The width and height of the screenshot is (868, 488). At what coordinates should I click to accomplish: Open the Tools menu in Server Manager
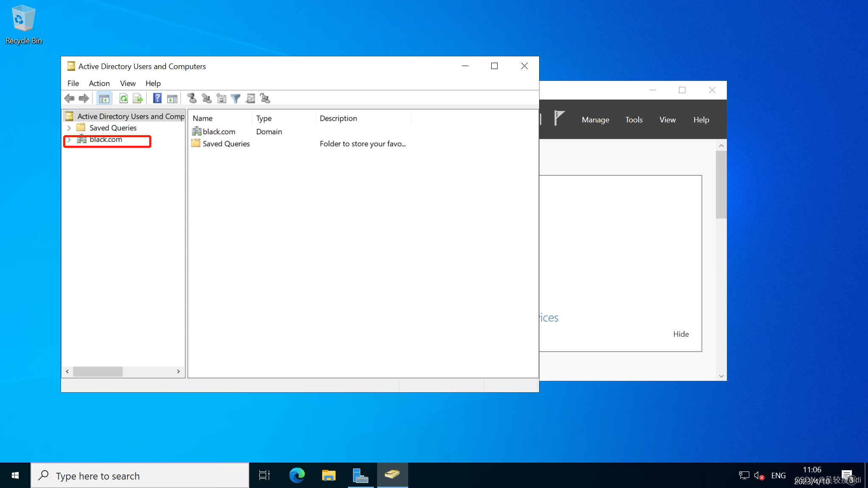634,119
